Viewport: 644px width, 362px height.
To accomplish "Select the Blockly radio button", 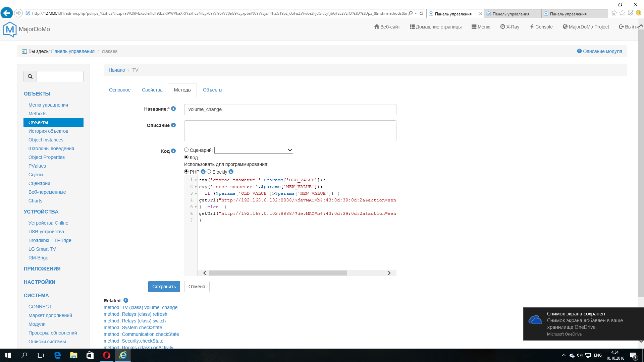I will pyautogui.click(x=209, y=172).
